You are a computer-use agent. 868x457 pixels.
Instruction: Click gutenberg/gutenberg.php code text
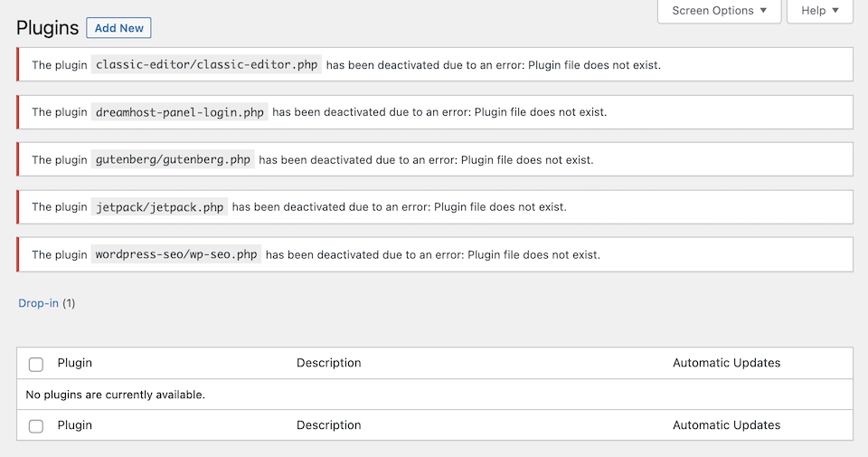(173, 159)
